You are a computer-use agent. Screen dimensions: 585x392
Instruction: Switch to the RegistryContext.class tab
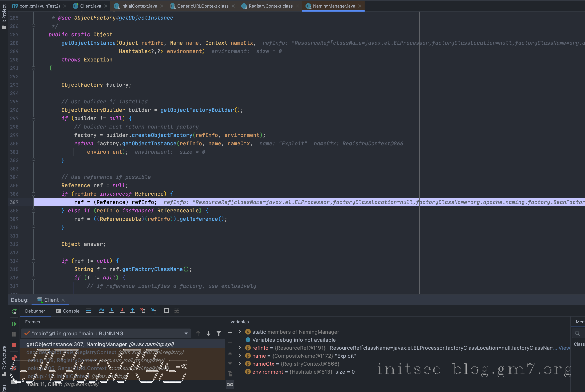coord(270,6)
